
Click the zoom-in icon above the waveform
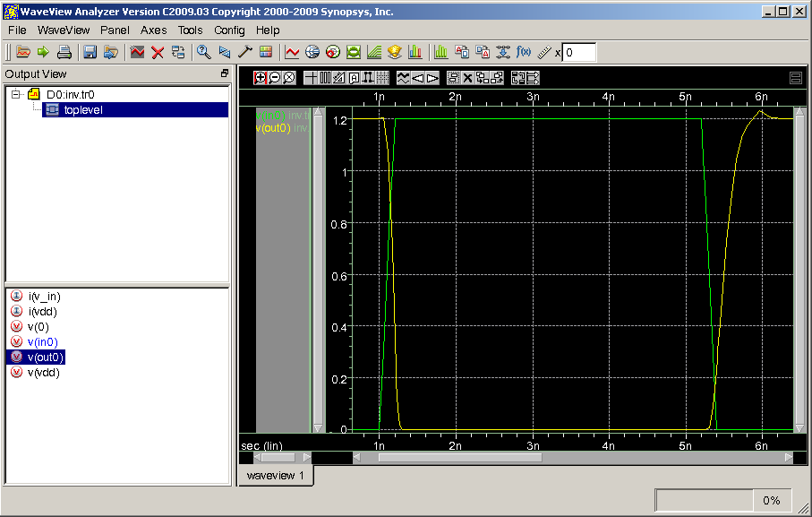tap(261, 78)
